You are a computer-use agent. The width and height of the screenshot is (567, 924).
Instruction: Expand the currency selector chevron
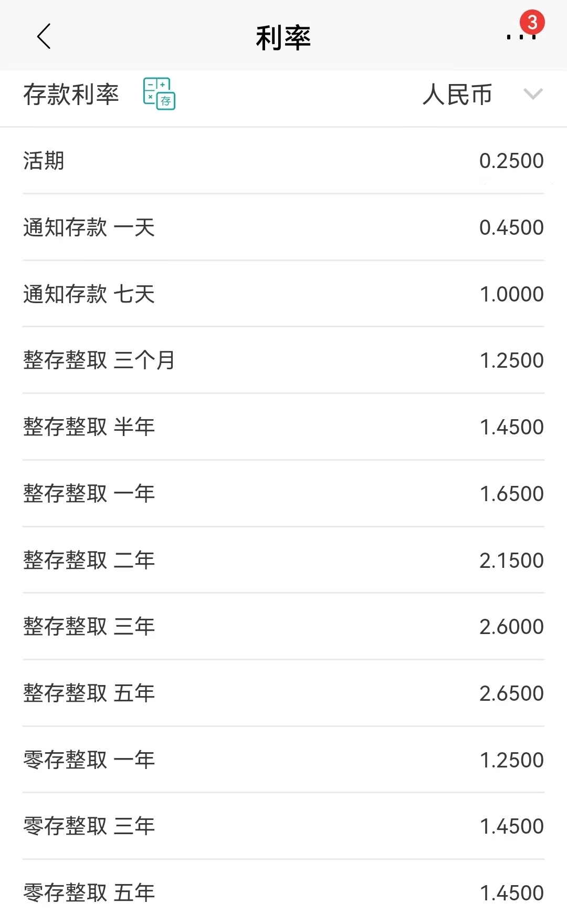533,96
